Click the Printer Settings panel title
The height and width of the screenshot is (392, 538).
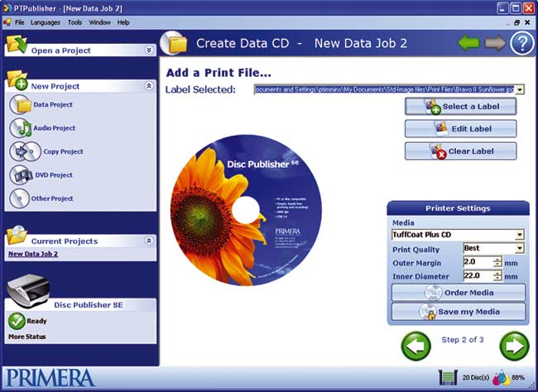pos(458,208)
